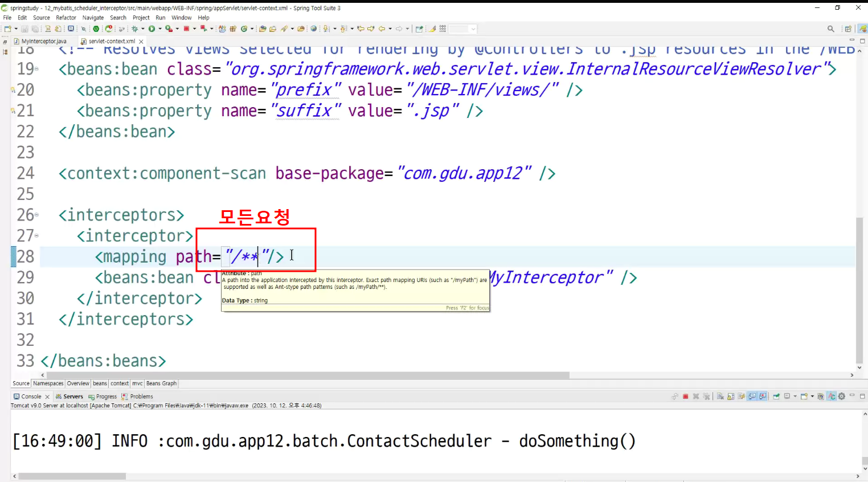Image resolution: width=868 pixels, height=482 pixels.
Task: Select the Overview editor bottom tab
Action: [78, 383]
